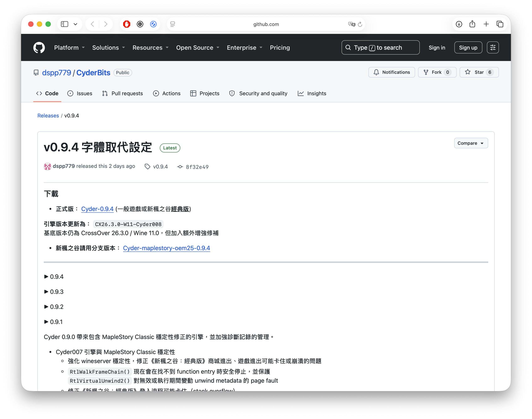Viewport: 532px width, 419px height.
Task: Reload the page with the refresh icon
Action: click(x=360, y=24)
